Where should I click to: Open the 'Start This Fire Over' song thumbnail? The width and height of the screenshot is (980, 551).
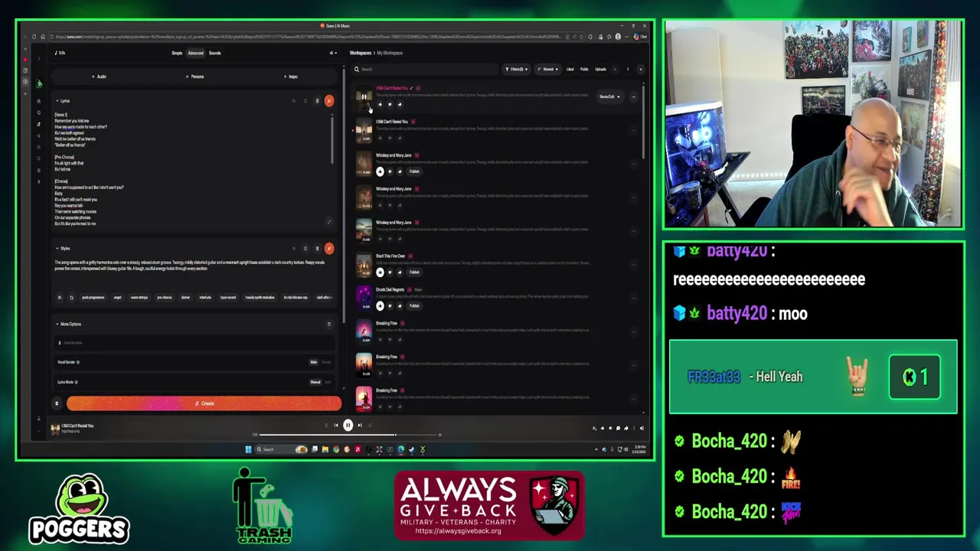tap(364, 264)
